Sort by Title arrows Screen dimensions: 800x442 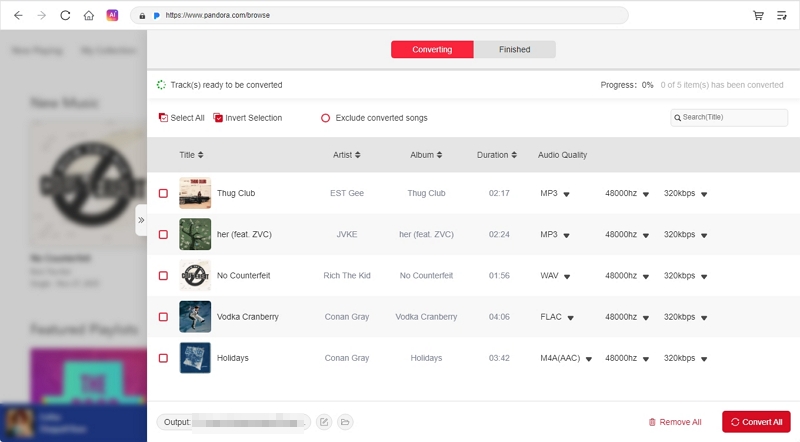(201, 155)
